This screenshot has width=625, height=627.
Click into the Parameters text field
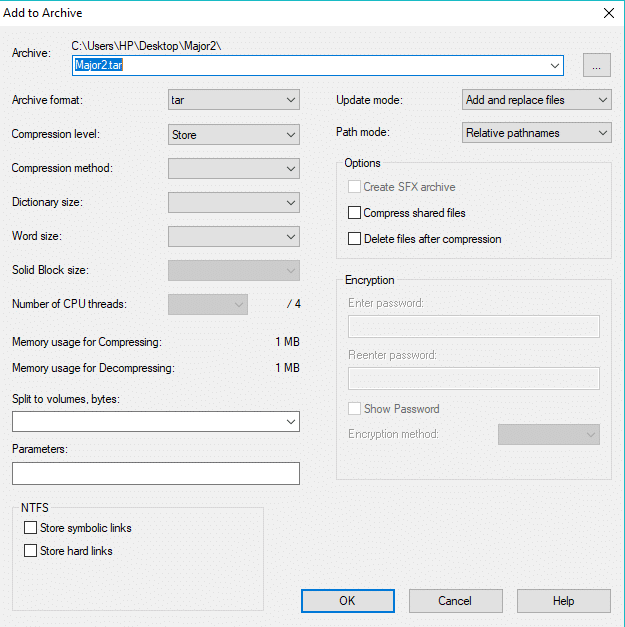(155, 473)
